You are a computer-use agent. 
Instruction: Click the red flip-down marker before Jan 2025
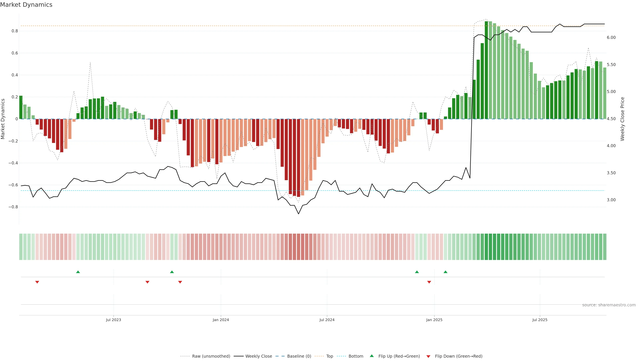(429, 282)
